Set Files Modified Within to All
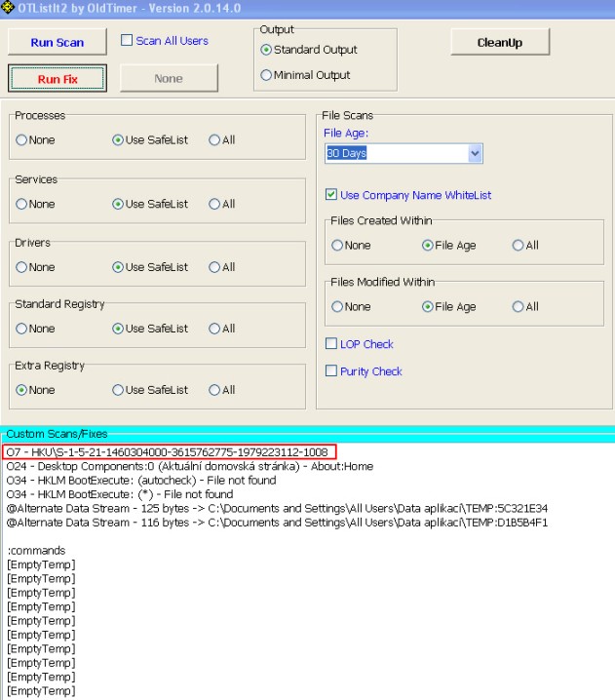The height and width of the screenshot is (700, 615). click(518, 307)
